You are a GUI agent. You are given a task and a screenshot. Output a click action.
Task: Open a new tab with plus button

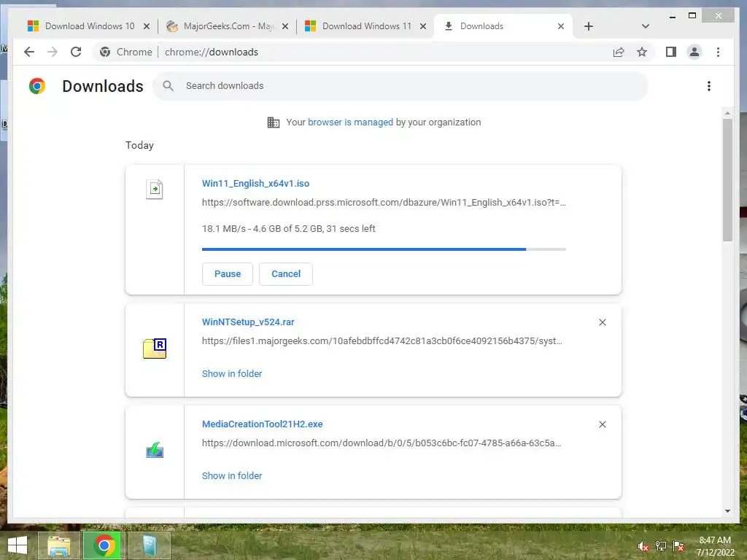[589, 26]
